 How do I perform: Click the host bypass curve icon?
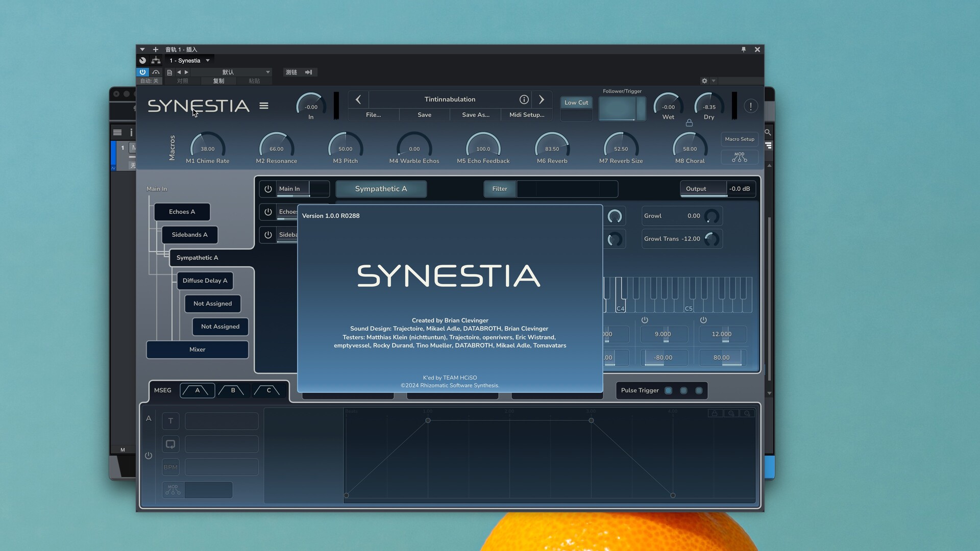(156, 72)
